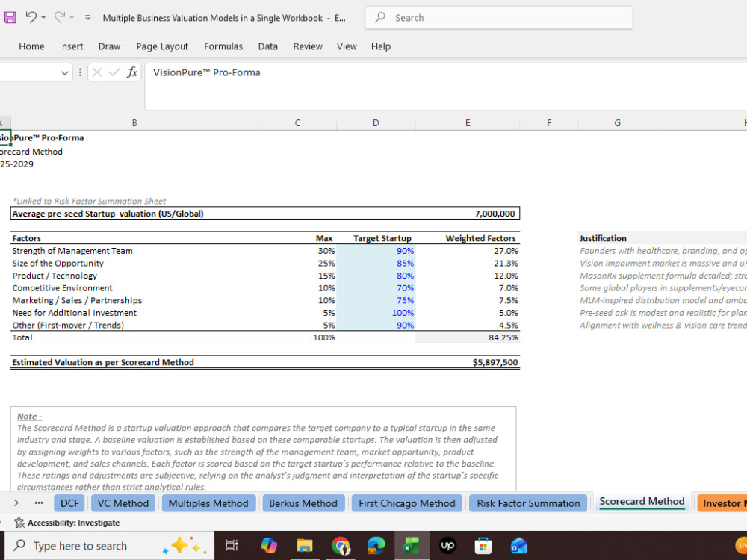Switch to Risk Factor Summation sheet tab
The height and width of the screenshot is (560, 747).
click(x=528, y=503)
